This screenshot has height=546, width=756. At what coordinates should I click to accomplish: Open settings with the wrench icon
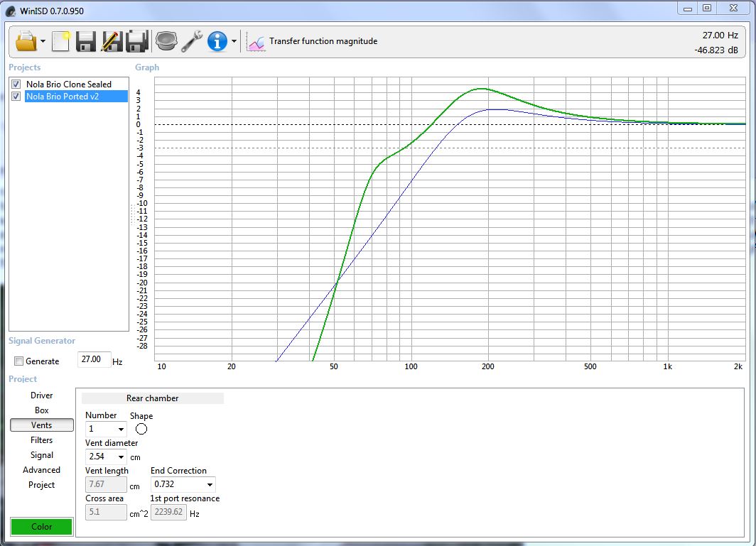(x=192, y=41)
